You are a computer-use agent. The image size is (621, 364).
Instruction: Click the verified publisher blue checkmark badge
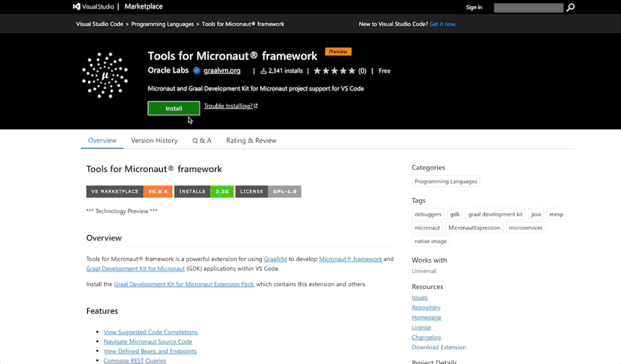pos(196,70)
